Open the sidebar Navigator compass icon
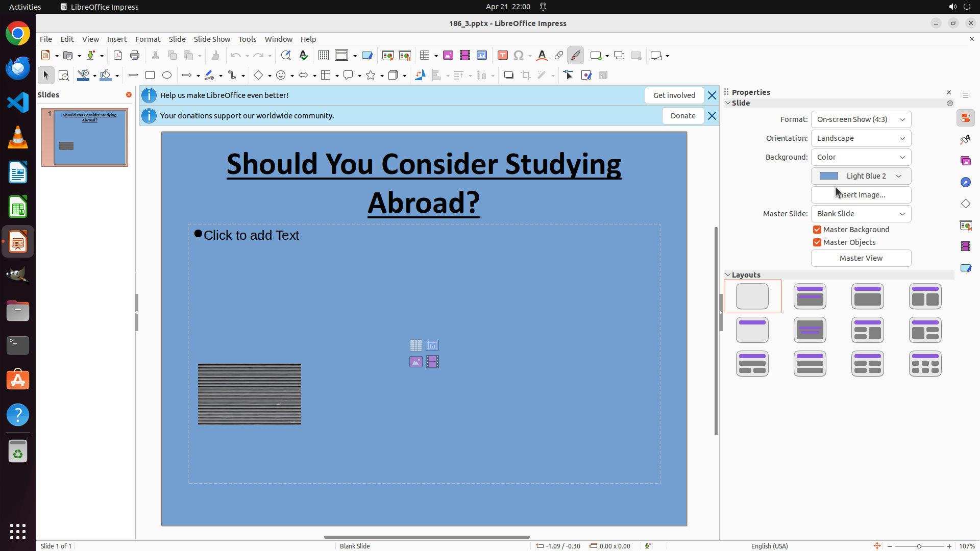Screen dimensions: 980x551 click(x=966, y=182)
